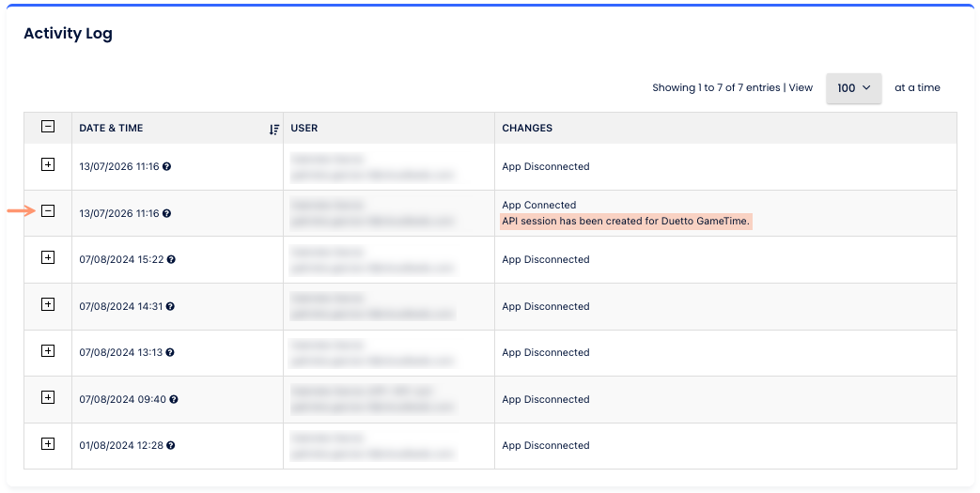Image resolution: width=980 pixels, height=493 pixels.
Task: Click help icon beside 07/08/2024 13:13
Action: pos(170,352)
